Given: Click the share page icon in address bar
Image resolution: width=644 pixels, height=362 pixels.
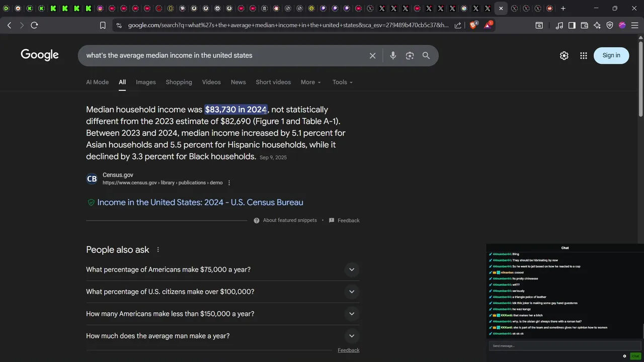Looking at the screenshot, I should (458, 25).
